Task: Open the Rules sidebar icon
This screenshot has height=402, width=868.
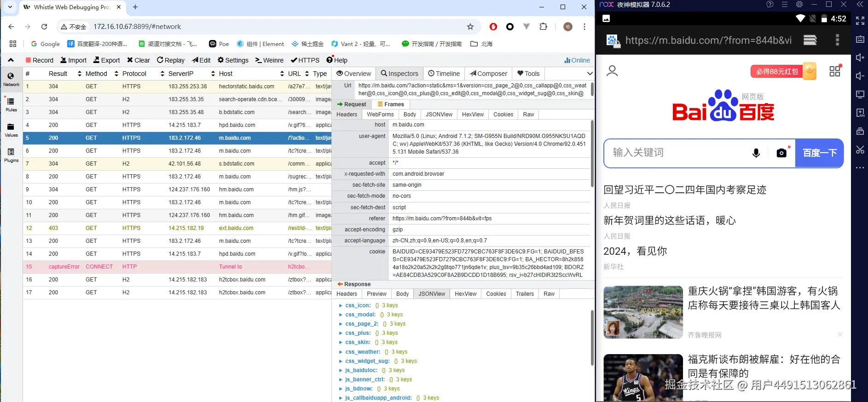Action: pyautogui.click(x=11, y=104)
